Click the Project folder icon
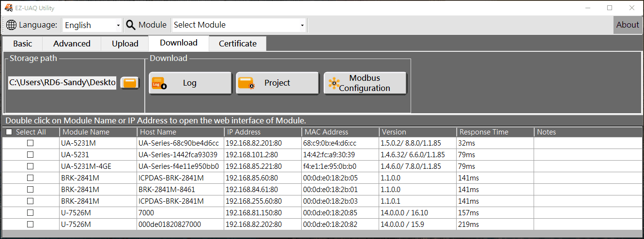Image resolution: width=644 pixels, height=239 pixels. [x=246, y=83]
